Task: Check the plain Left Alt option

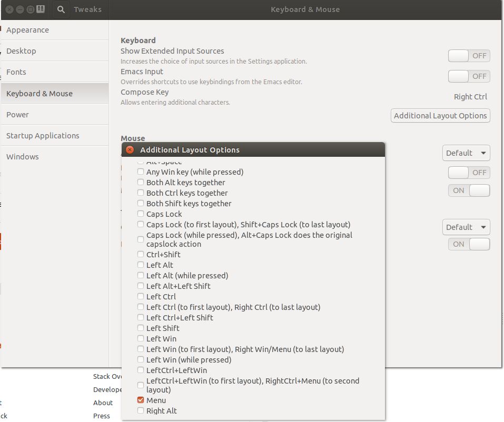Action: click(141, 265)
